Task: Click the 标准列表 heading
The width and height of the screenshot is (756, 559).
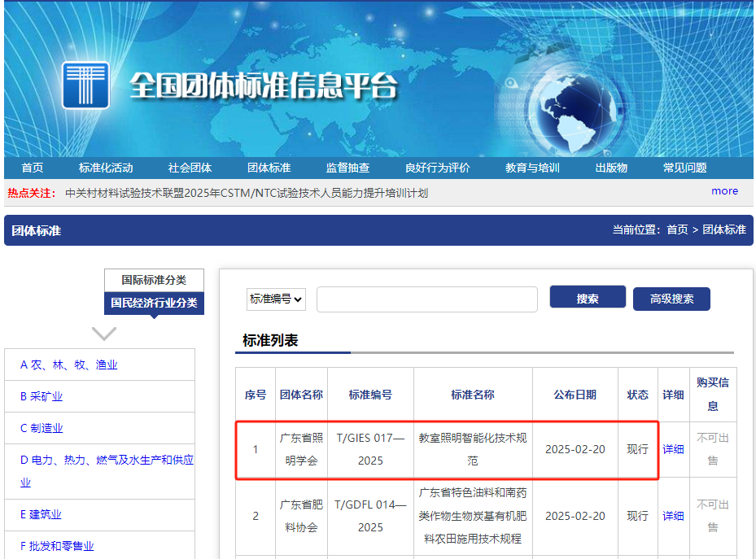Action: (x=270, y=340)
